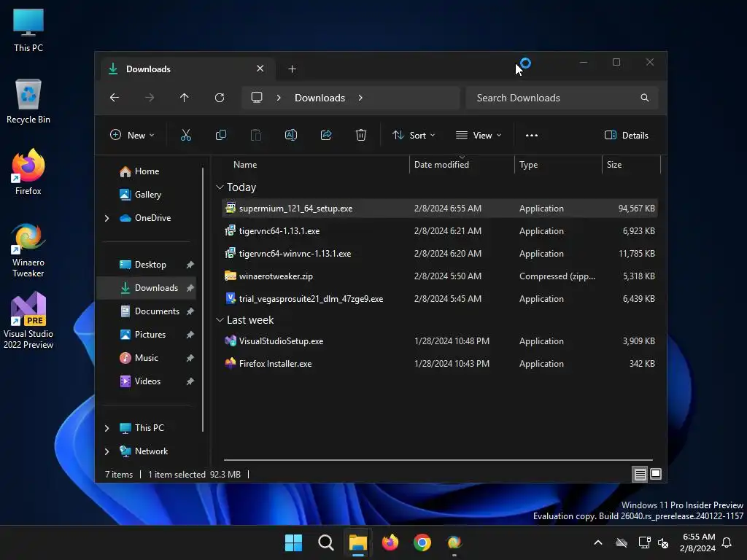Collapse the Today group
This screenshot has width=747, height=560.
tap(220, 187)
